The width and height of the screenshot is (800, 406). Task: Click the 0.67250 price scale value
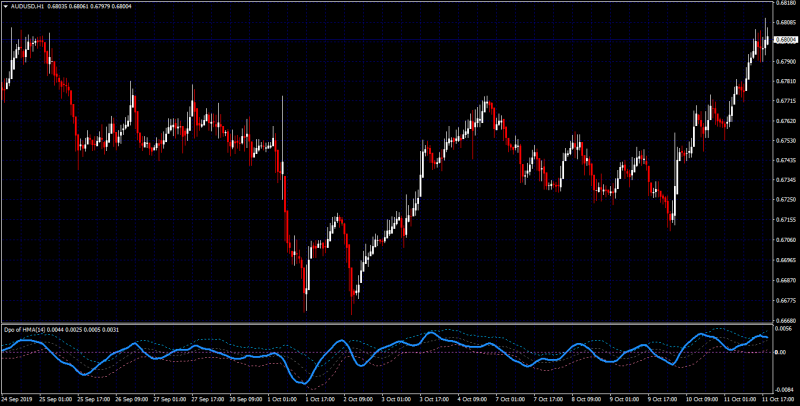tap(786, 200)
